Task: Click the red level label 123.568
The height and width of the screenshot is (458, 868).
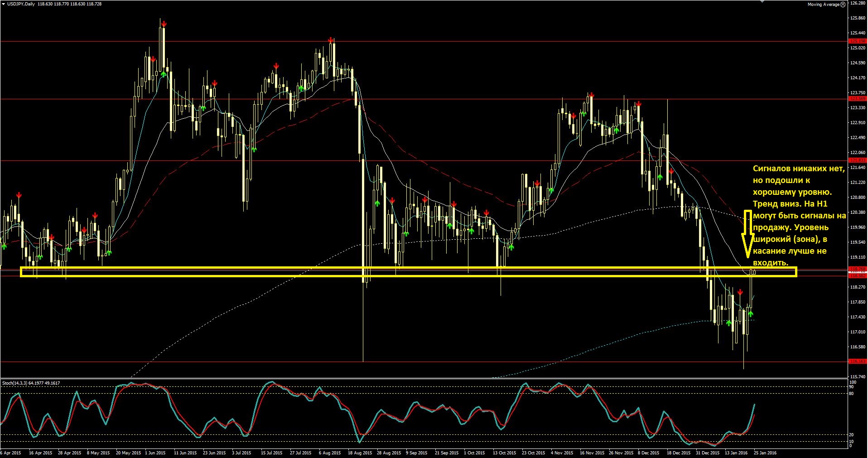Action: click(x=858, y=99)
